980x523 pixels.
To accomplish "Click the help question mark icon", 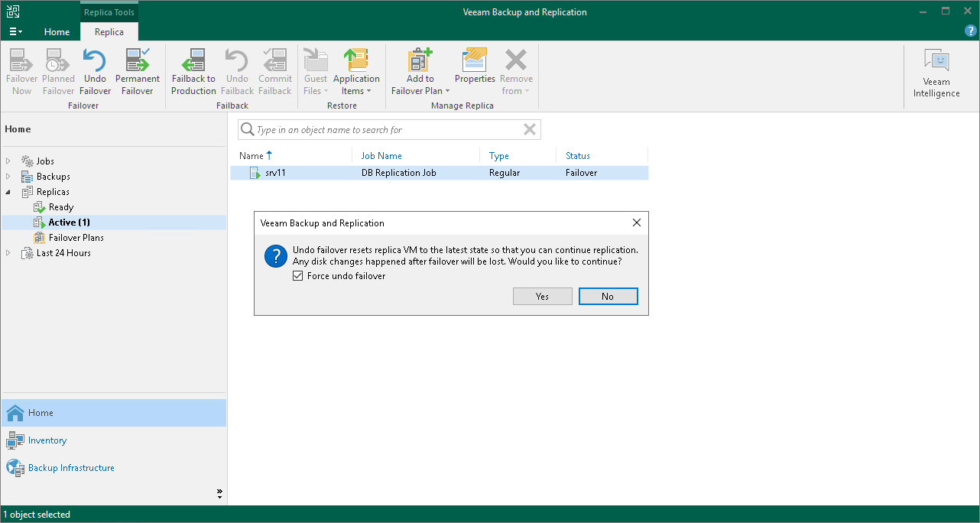I will tap(971, 31).
